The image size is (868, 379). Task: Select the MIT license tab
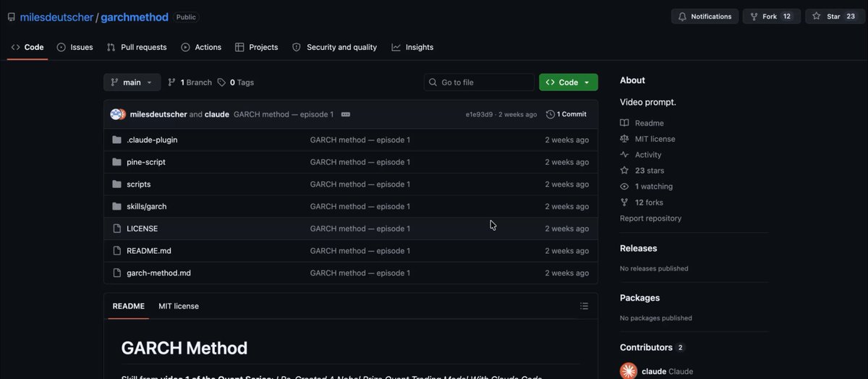pyautogui.click(x=179, y=306)
